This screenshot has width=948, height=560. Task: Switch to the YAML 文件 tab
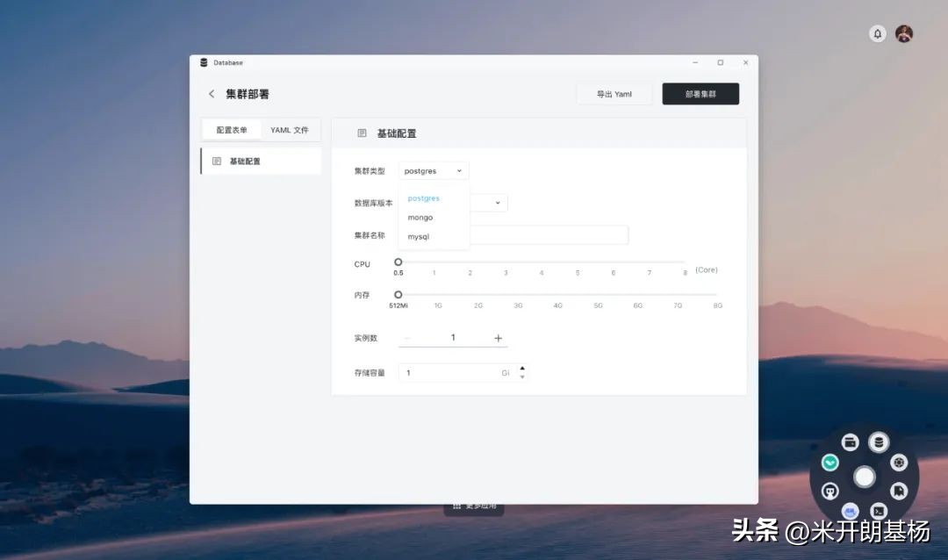click(291, 129)
